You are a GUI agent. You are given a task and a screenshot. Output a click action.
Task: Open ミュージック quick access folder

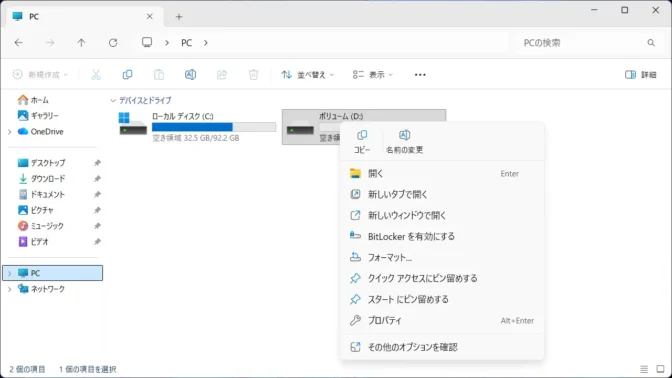coord(47,226)
